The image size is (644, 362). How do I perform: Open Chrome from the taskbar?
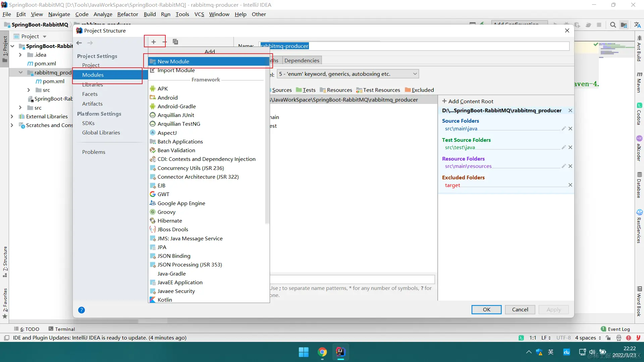coord(322,352)
